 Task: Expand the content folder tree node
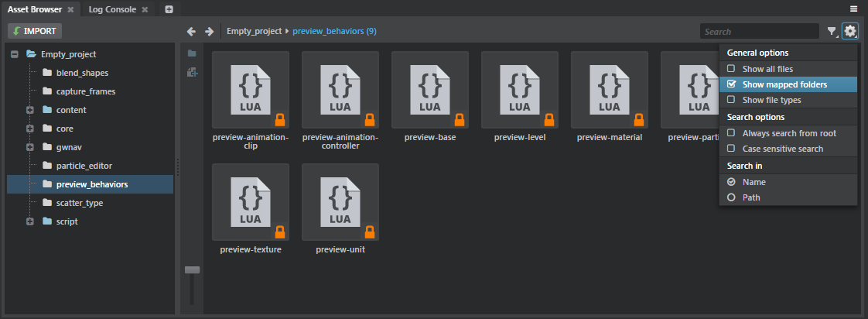30,110
